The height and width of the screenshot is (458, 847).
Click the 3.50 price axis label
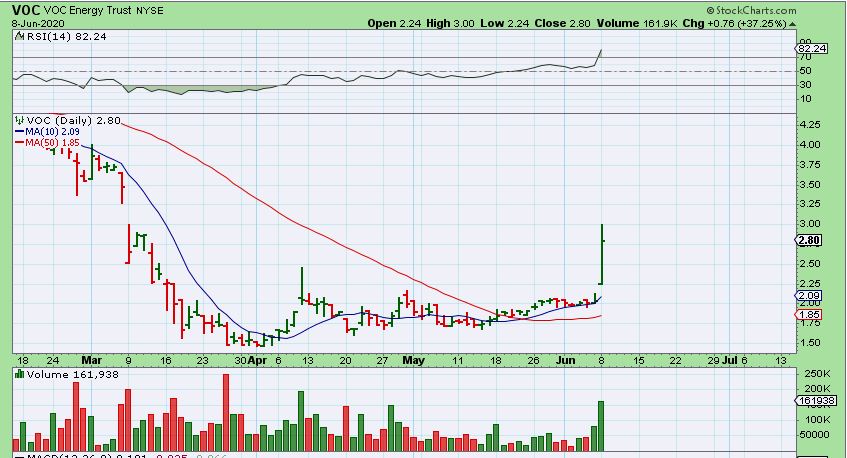(x=810, y=185)
